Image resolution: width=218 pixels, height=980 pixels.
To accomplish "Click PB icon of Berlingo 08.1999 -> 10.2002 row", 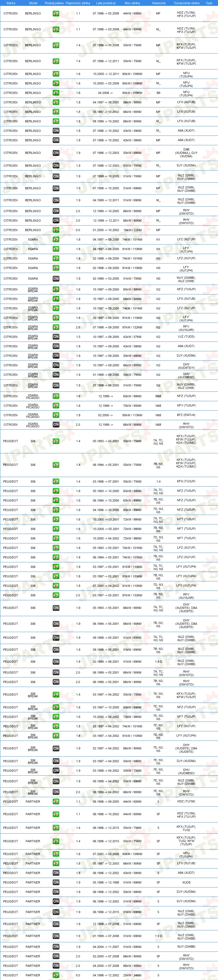I will tap(56, 121).
